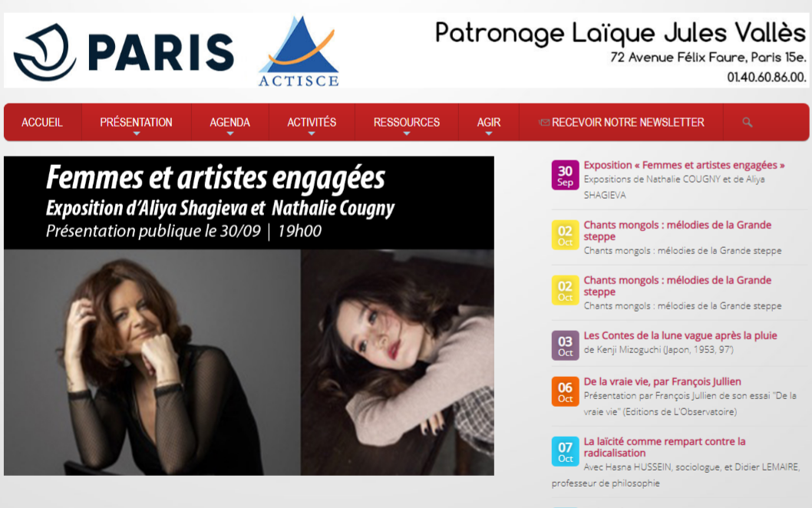Go to the Accueil page
812x508 pixels.
(42, 123)
